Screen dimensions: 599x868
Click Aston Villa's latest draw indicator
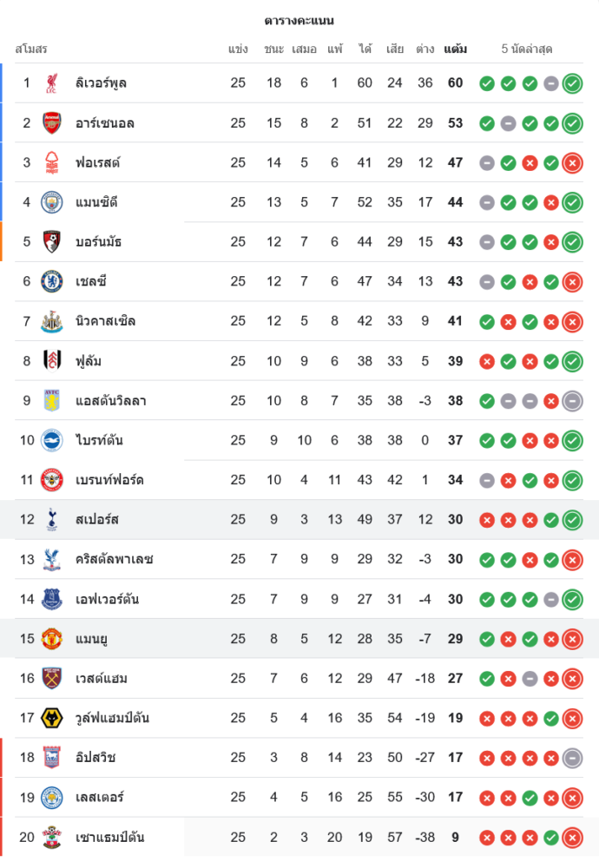pyautogui.click(x=572, y=401)
